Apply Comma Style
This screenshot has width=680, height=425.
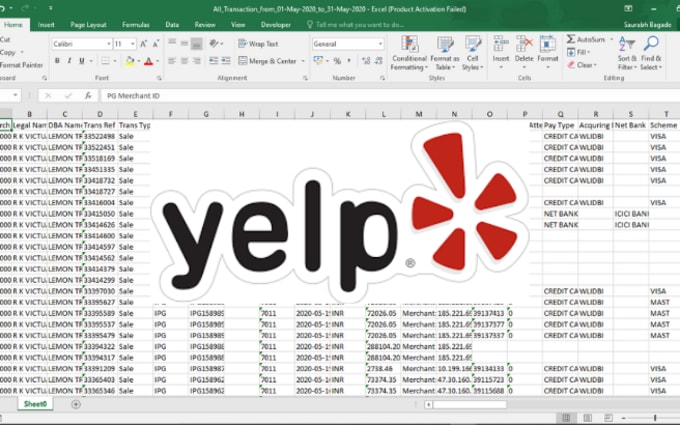coord(349,61)
